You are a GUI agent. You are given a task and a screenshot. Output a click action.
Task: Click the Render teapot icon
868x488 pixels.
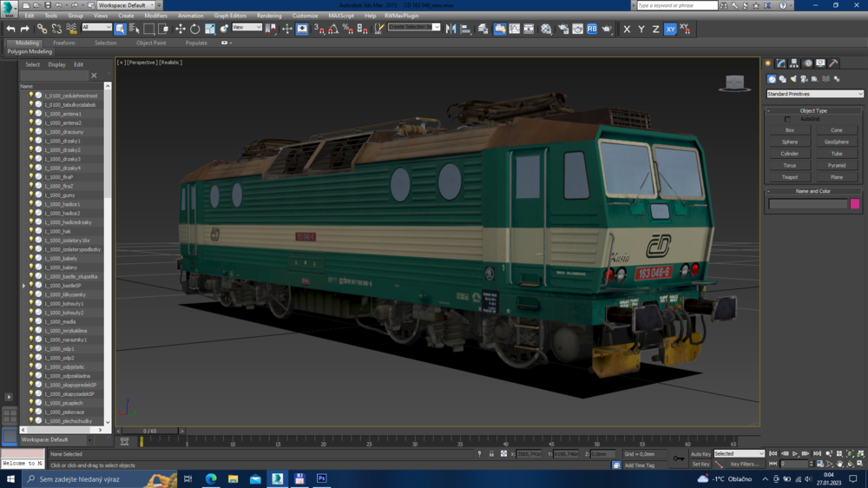tap(607, 29)
